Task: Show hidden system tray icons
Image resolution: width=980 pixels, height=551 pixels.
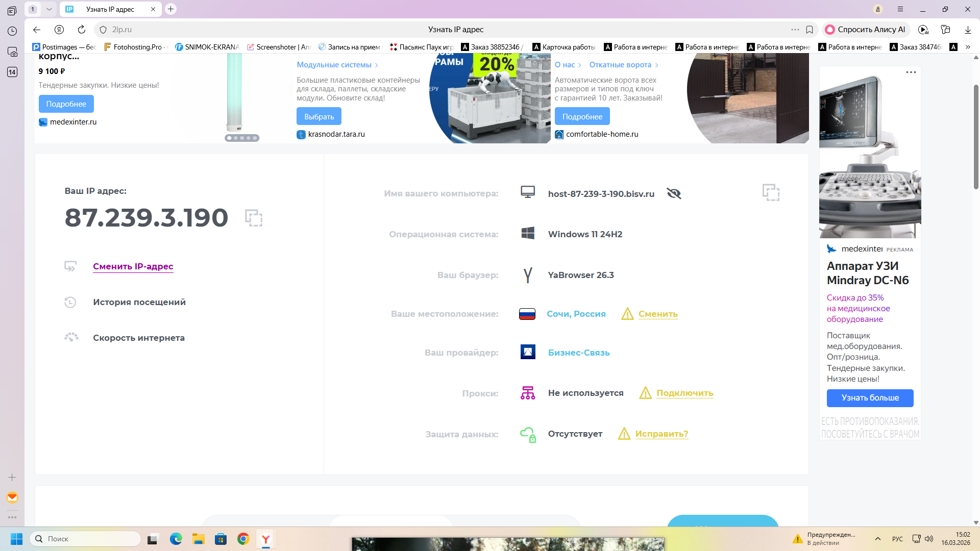Action: pyautogui.click(x=878, y=539)
